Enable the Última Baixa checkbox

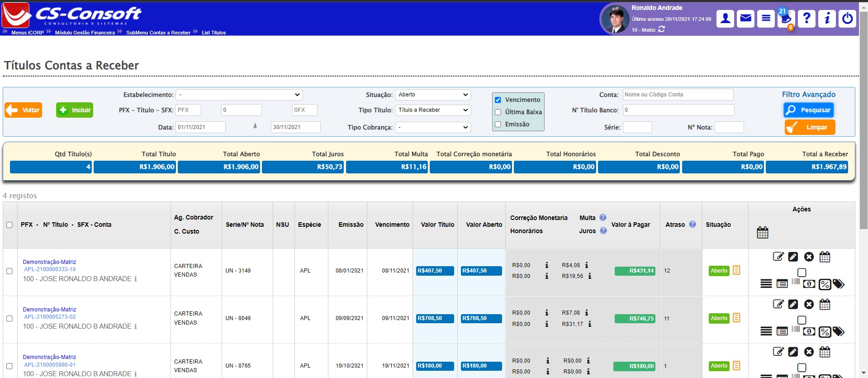[x=498, y=112]
